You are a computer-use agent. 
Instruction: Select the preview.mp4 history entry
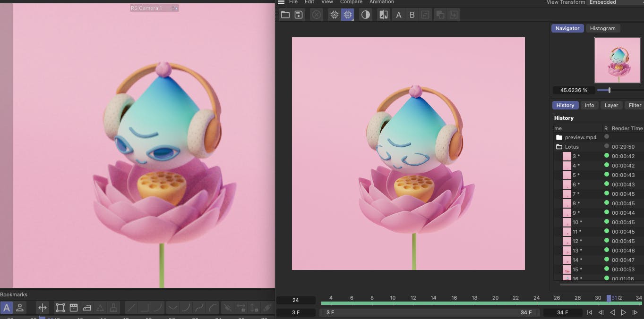click(x=581, y=137)
